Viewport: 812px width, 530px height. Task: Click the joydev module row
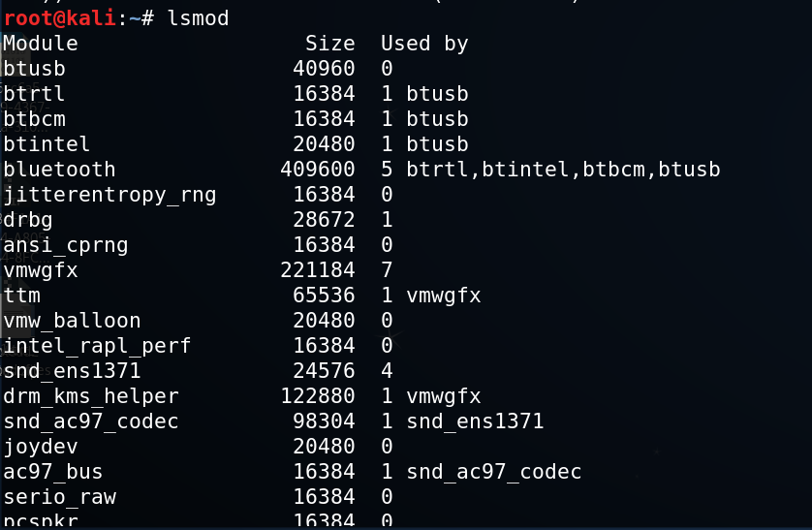[x=199, y=448]
